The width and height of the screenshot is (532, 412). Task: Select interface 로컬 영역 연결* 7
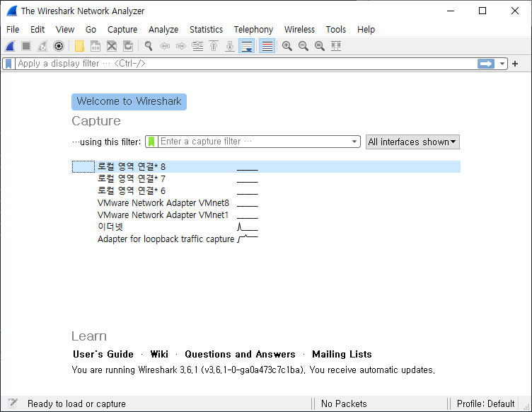(266, 178)
